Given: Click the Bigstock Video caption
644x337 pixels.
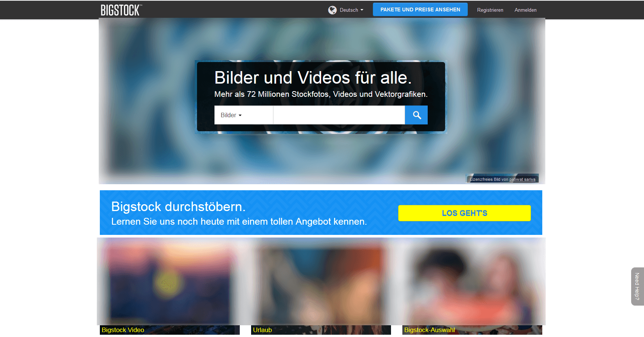Looking at the screenshot, I should (123, 330).
